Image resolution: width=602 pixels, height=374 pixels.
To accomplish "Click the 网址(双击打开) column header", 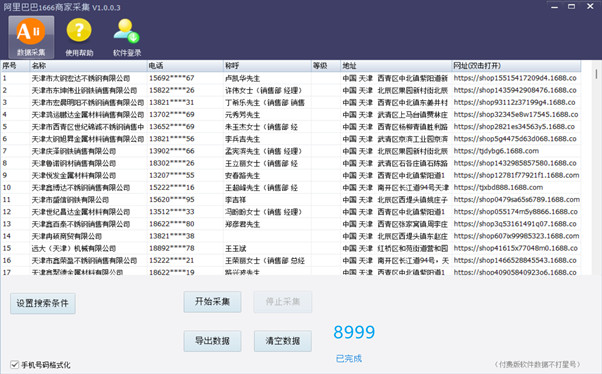I will (516, 66).
